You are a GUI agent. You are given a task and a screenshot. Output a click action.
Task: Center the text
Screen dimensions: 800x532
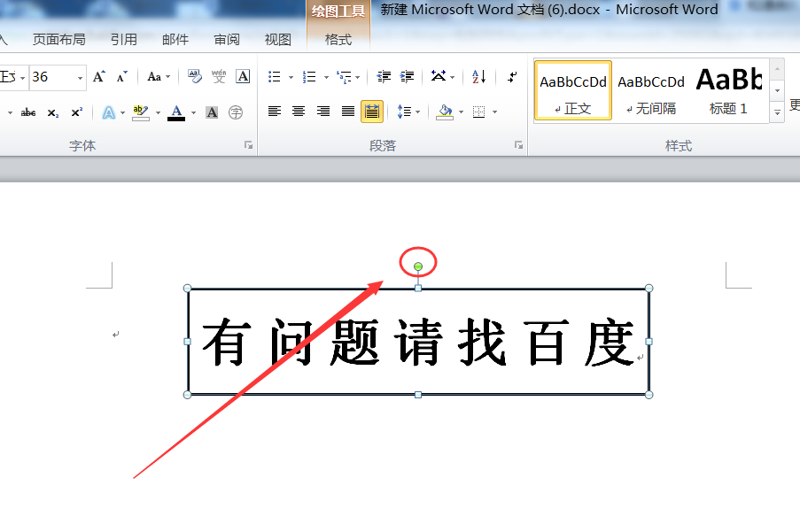tap(299, 111)
